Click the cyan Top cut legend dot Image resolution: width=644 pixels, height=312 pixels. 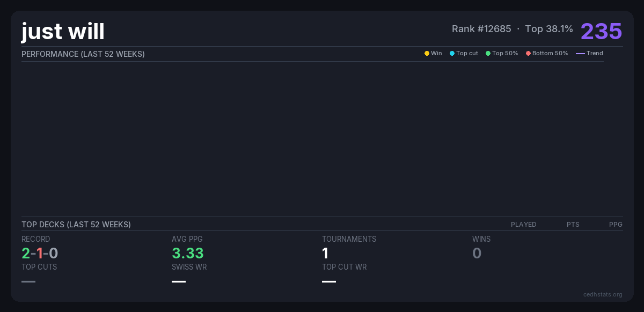pyautogui.click(x=452, y=54)
